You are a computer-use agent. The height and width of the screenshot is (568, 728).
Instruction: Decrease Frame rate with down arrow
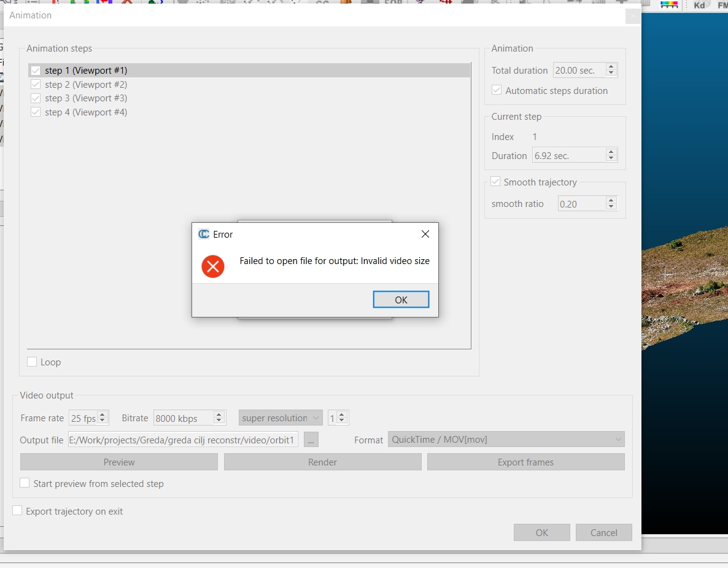[x=103, y=421]
